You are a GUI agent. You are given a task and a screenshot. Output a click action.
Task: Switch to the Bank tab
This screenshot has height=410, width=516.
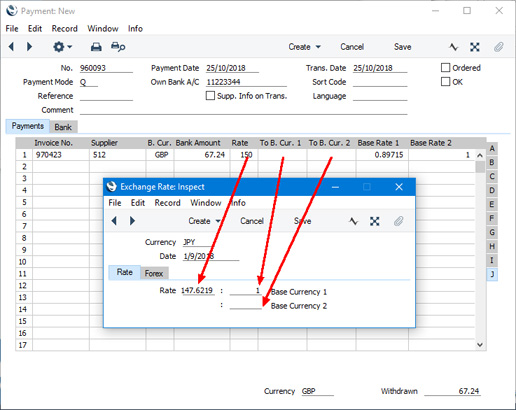click(x=63, y=127)
